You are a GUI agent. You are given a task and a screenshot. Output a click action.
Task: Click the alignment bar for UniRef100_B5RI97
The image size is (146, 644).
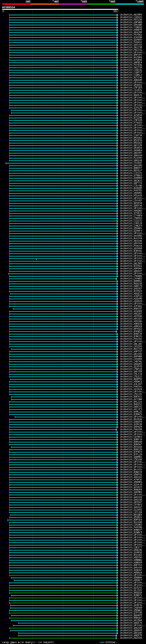[x=66, y=309]
